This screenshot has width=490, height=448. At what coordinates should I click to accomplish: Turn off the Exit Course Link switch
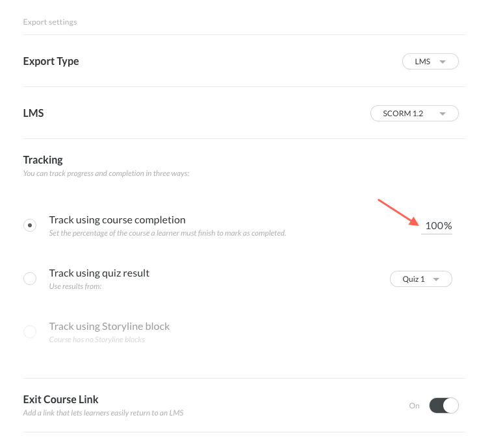tap(444, 406)
